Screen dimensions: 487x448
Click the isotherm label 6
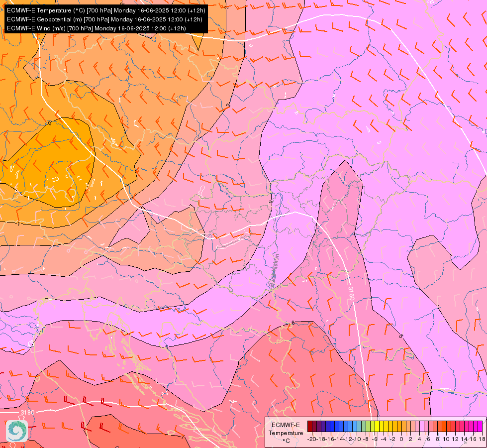point(293,323)
